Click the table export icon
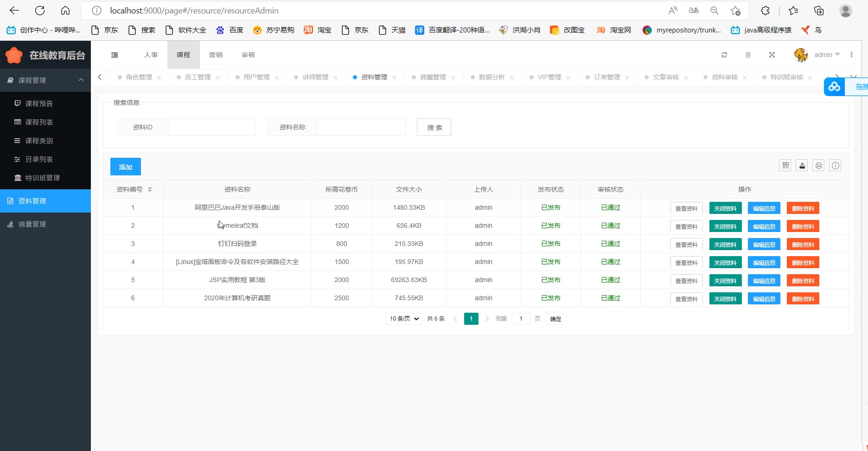868x451 pixels. point(802,166)
